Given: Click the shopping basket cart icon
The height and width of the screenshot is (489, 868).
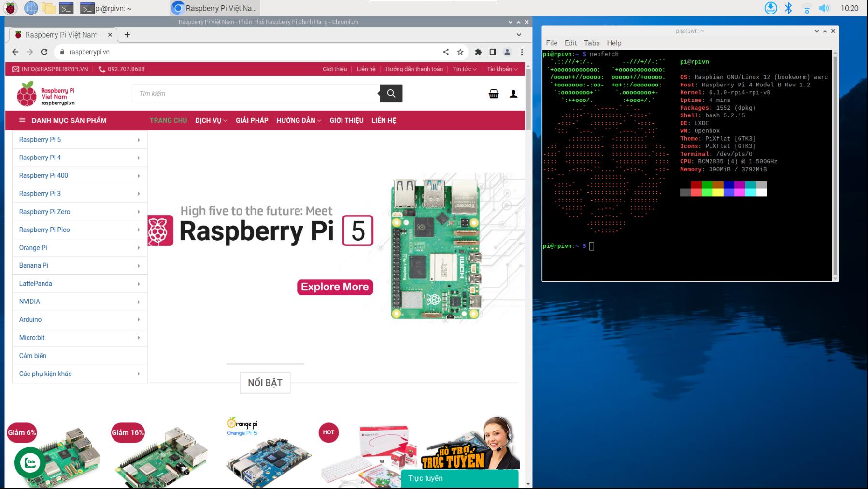Looking at the screenshot, I should pos(493,94).
